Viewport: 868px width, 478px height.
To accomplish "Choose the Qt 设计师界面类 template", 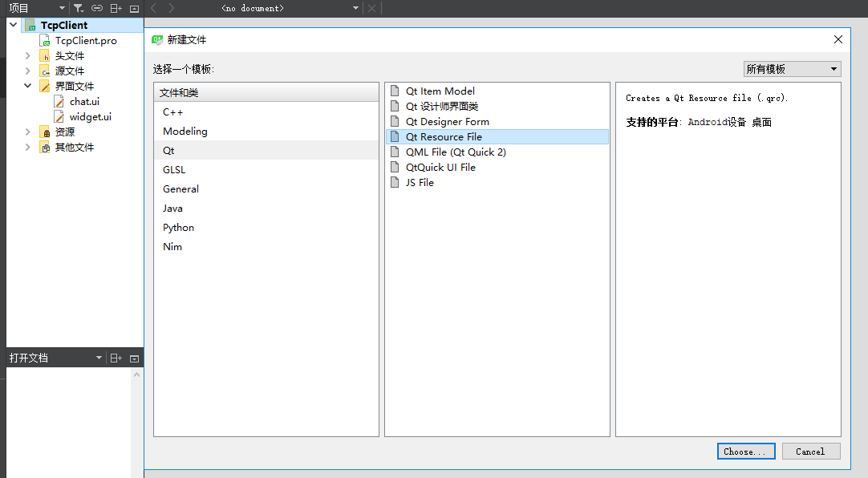I will (497, 106).
